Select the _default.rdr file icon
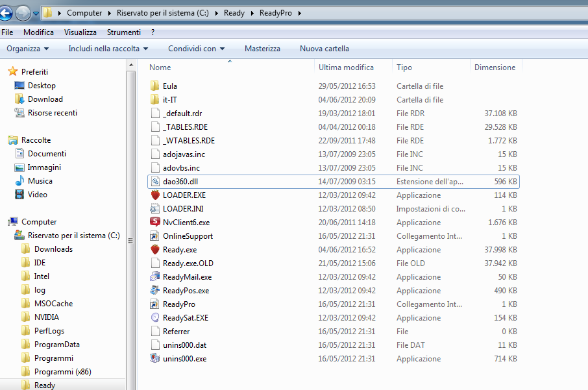This screenshot has height=390, width=588. point(155,114)
